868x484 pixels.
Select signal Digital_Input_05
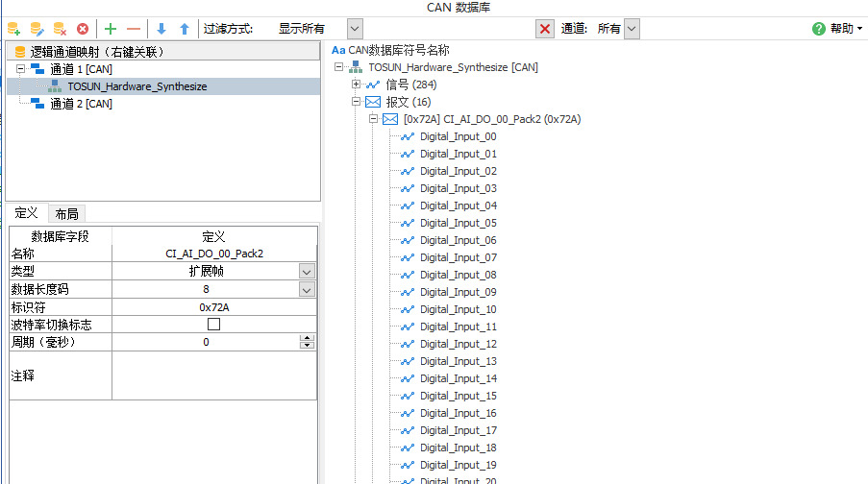tap(458, 223)
